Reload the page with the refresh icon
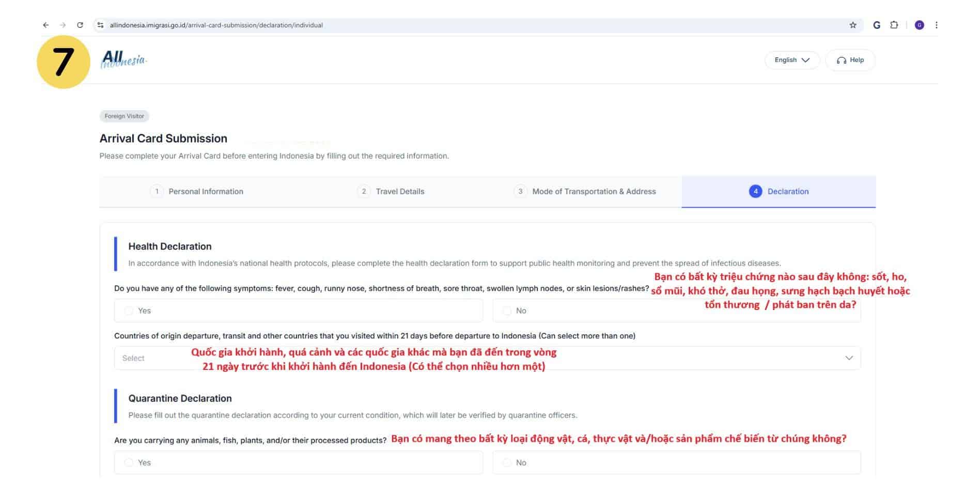 click(x=80, y=25)
